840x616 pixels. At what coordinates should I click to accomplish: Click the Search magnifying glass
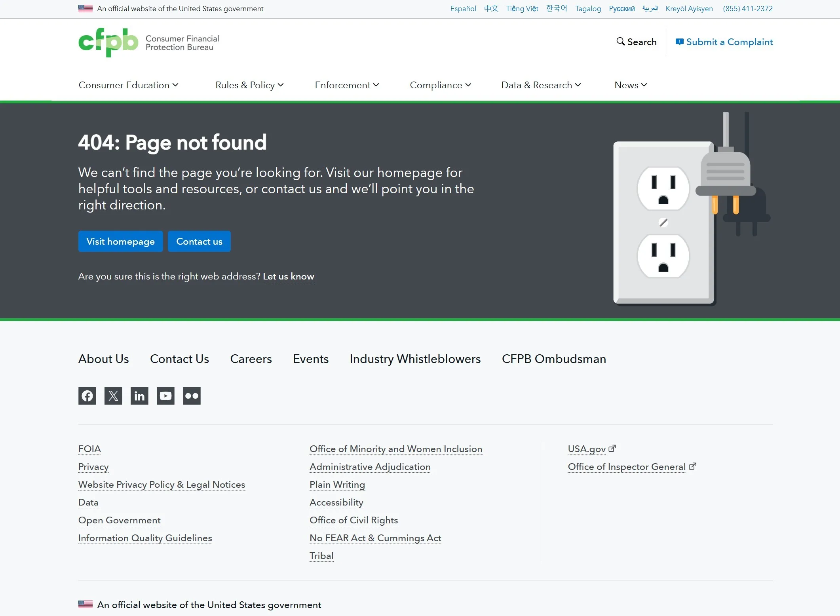click(x=621, y=42)
